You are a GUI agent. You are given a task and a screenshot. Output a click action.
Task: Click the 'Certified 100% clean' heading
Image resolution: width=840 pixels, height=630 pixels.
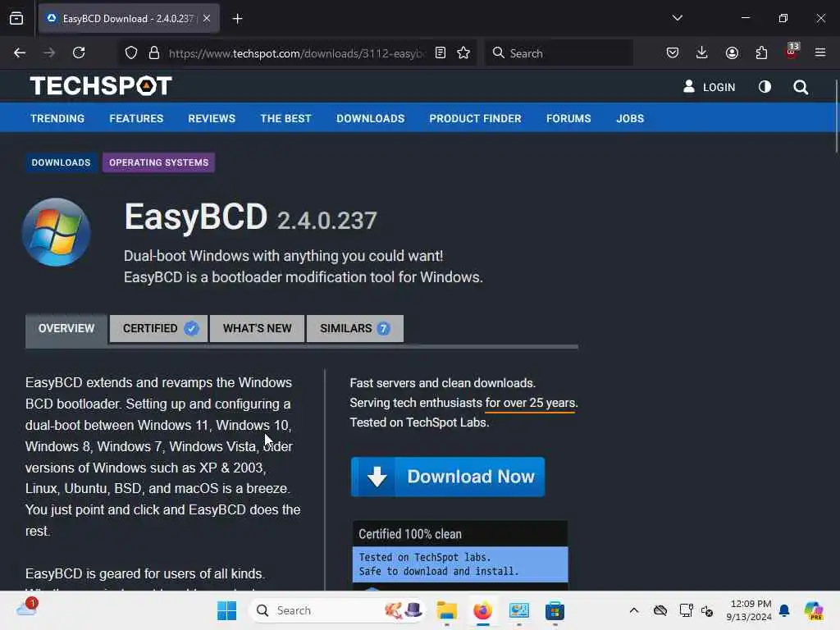coord(410,533)
